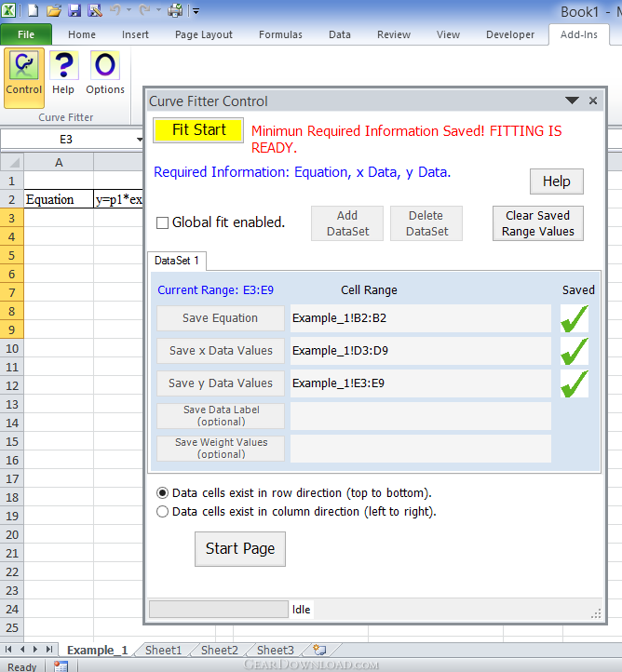Click the idle progress bar

click(x=219, y=609)
